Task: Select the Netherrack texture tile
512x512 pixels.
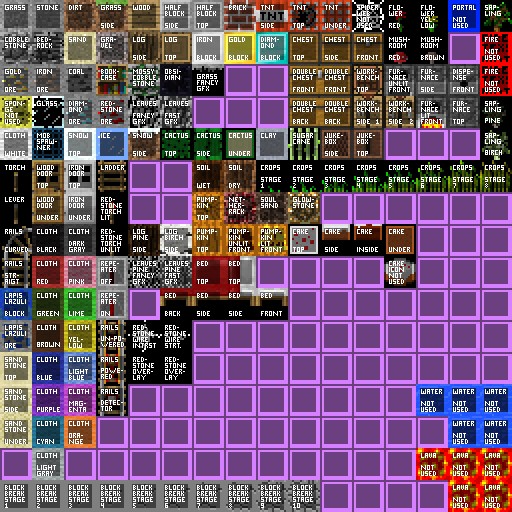Action: pyautogui.click(x=240, y=208)
